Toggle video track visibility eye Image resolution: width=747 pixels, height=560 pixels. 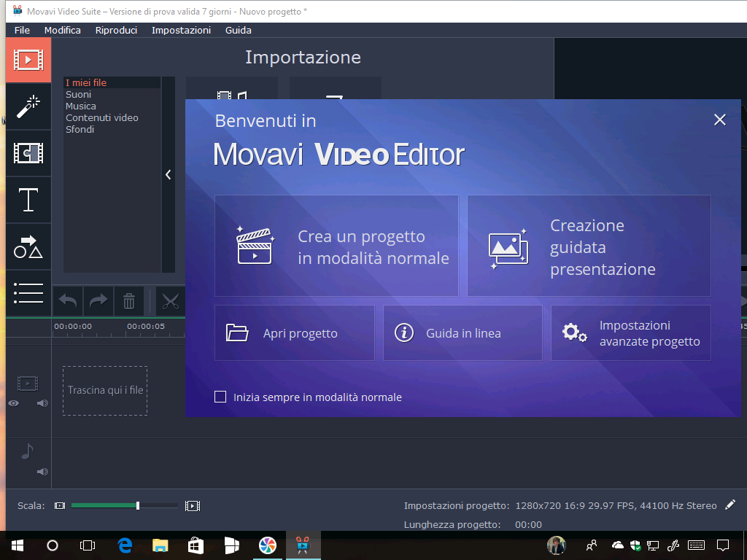(14, 403)
